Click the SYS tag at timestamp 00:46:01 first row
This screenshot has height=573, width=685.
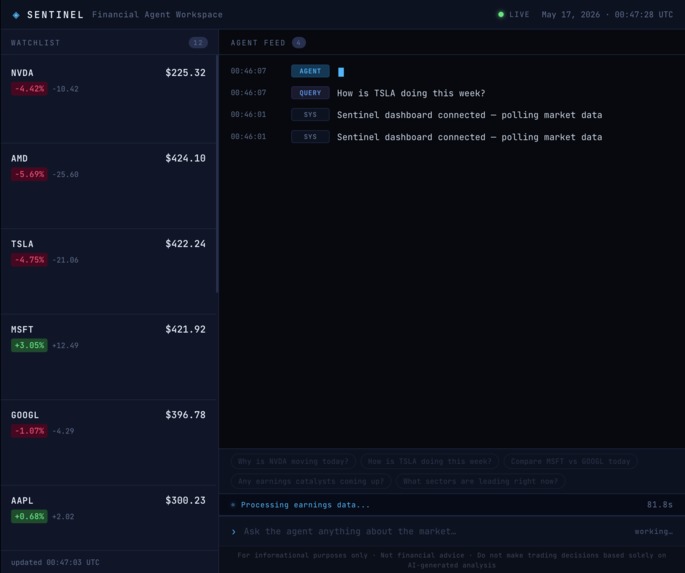point(310,115)
